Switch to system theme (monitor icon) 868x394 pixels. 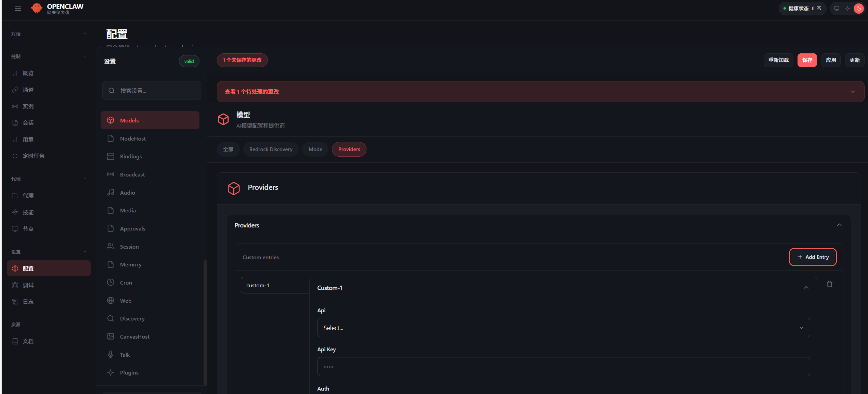837,8
